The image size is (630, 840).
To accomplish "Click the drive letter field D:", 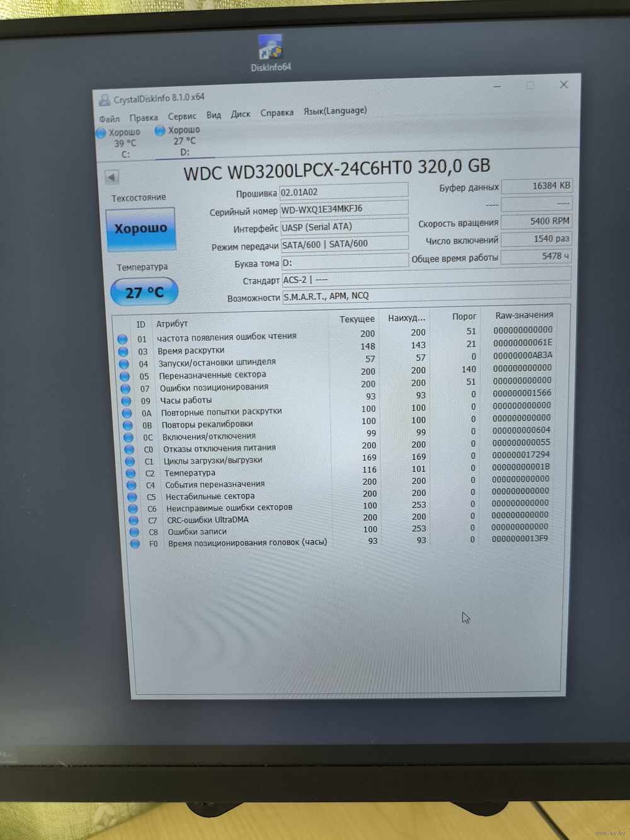I will coord(345,261).
